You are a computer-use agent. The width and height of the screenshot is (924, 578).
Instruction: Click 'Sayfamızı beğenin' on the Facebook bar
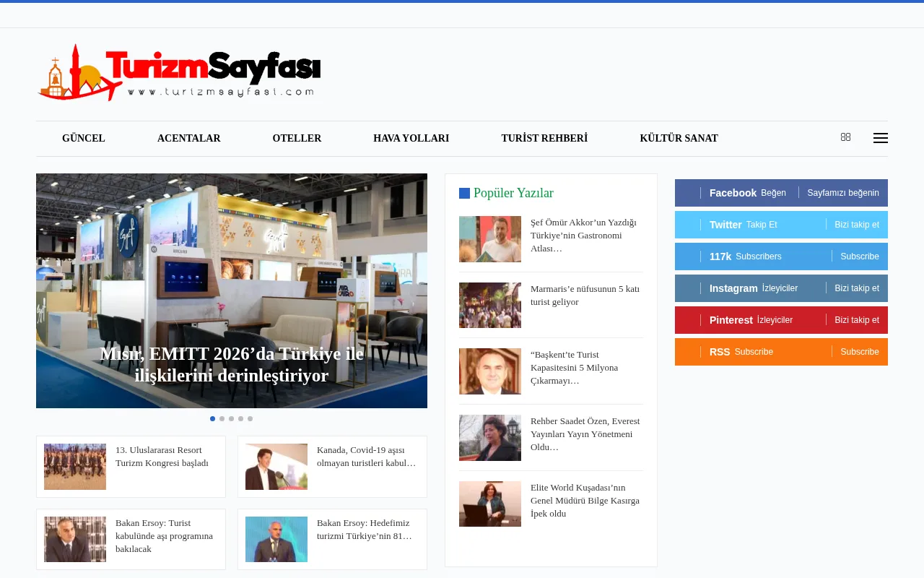pos(842,193)
